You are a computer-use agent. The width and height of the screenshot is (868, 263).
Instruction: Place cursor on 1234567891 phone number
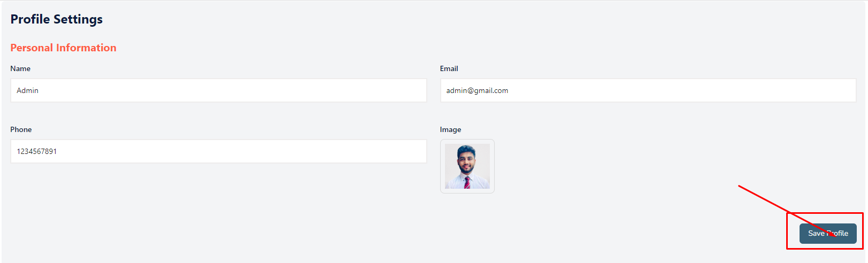point(36,151)
